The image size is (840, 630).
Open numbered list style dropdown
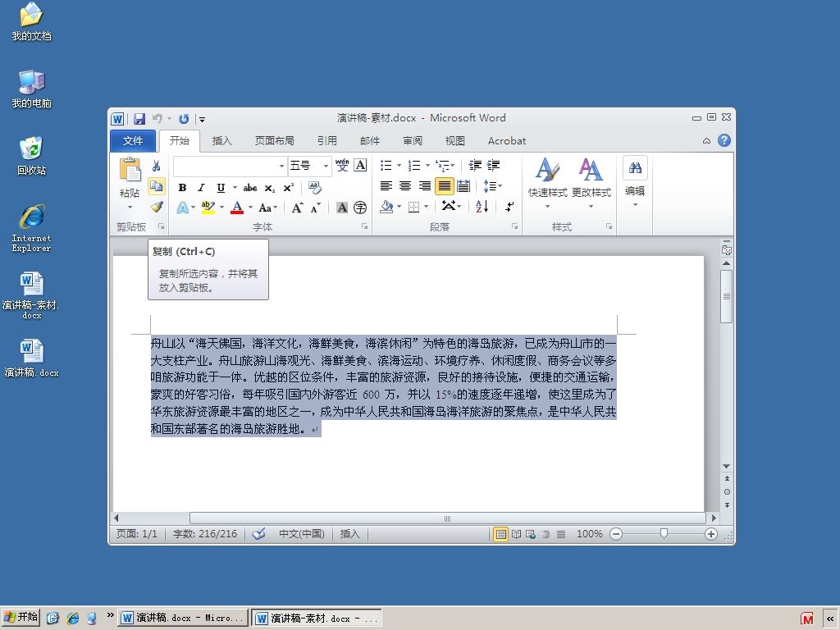[x=427, y=165]
